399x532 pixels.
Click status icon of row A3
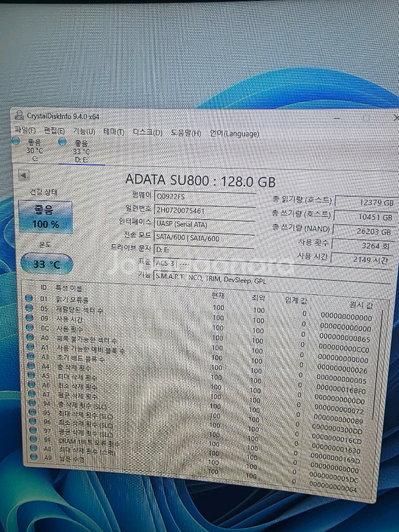tap(31, 356)
